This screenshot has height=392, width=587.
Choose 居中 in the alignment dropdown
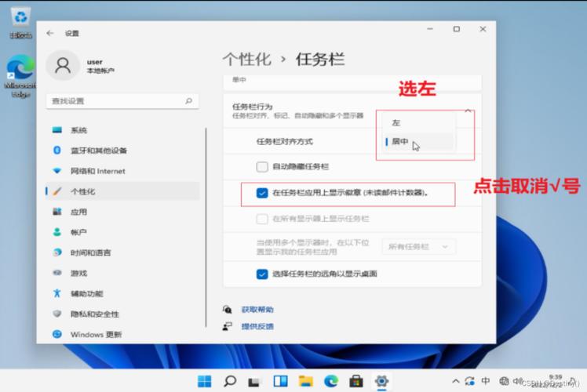pos(418,142)
